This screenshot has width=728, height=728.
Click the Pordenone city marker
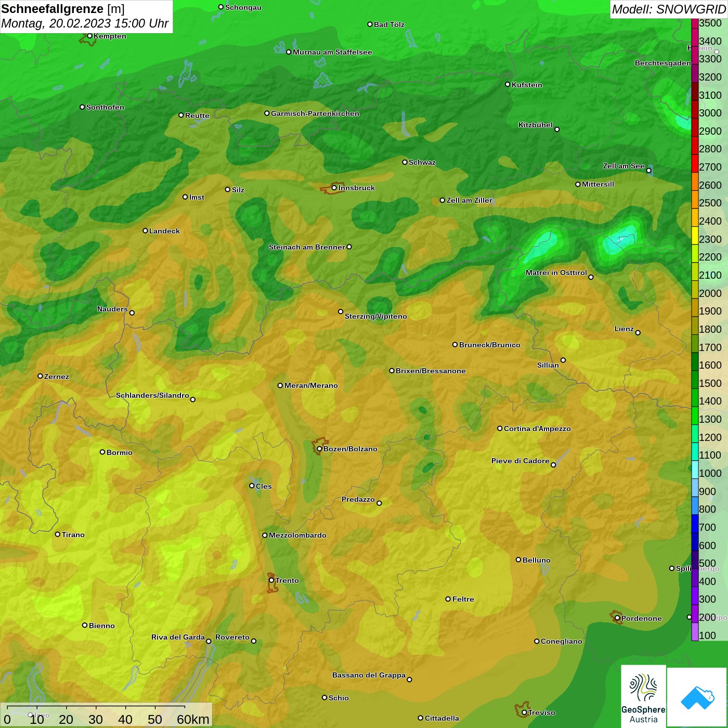click(617, 618)
